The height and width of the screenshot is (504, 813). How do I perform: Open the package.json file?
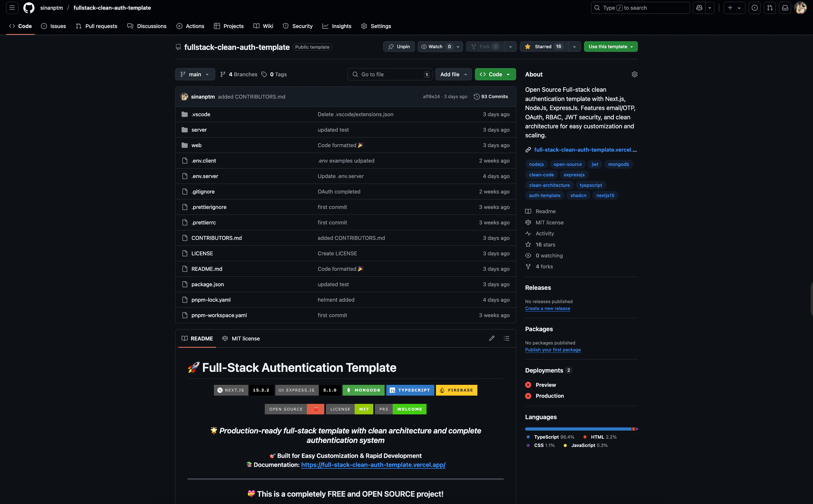pyautogui.click(x=207, y=284)
